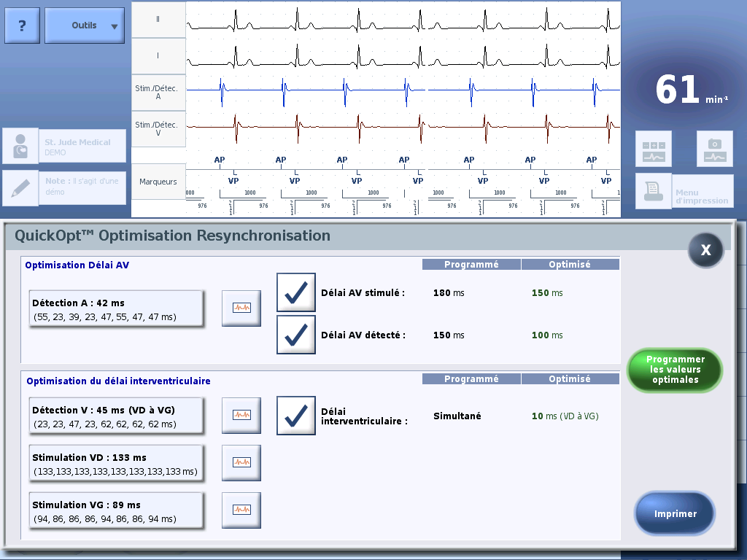Open the ECG display adjustment icon

[653, 149]
